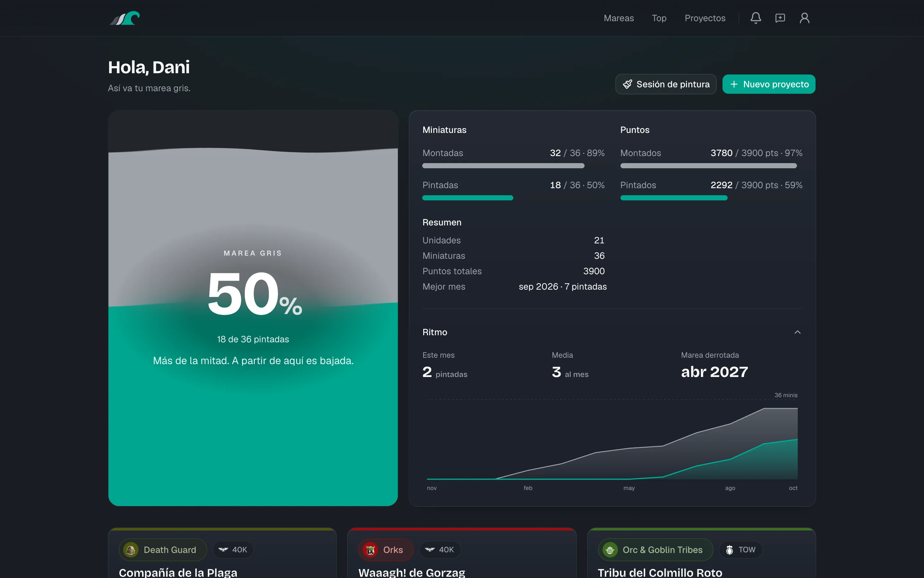Click the TOW game system badge

(x=740, y=550)
